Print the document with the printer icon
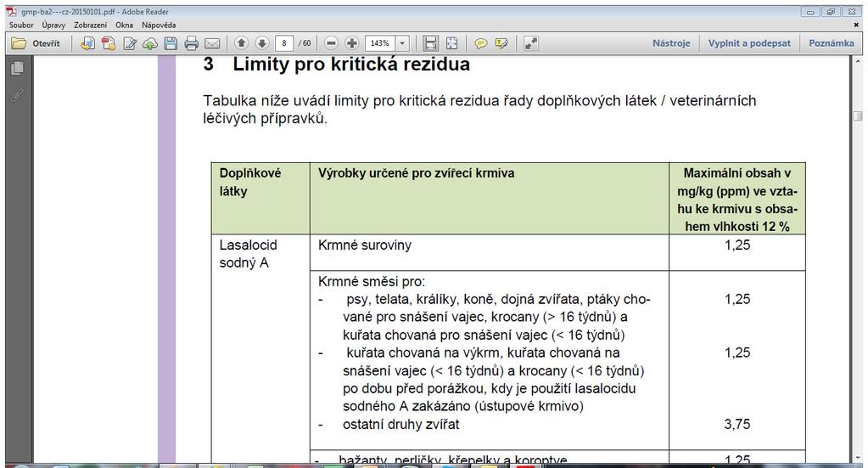 (x=192, y=43)
